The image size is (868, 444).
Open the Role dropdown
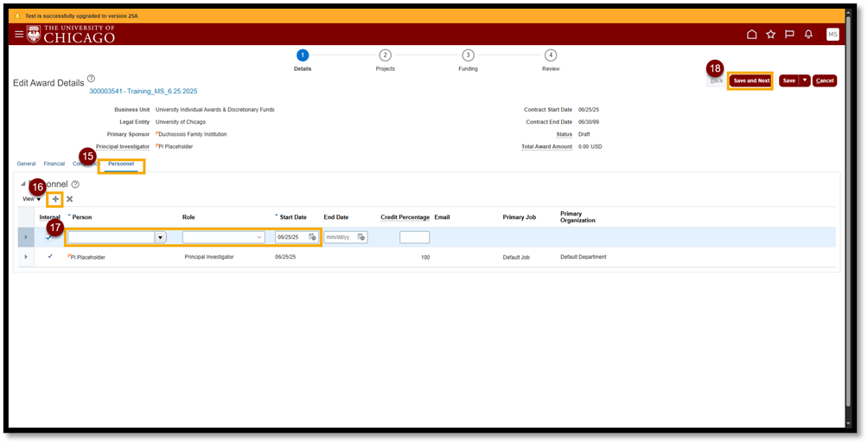point(258,237)
